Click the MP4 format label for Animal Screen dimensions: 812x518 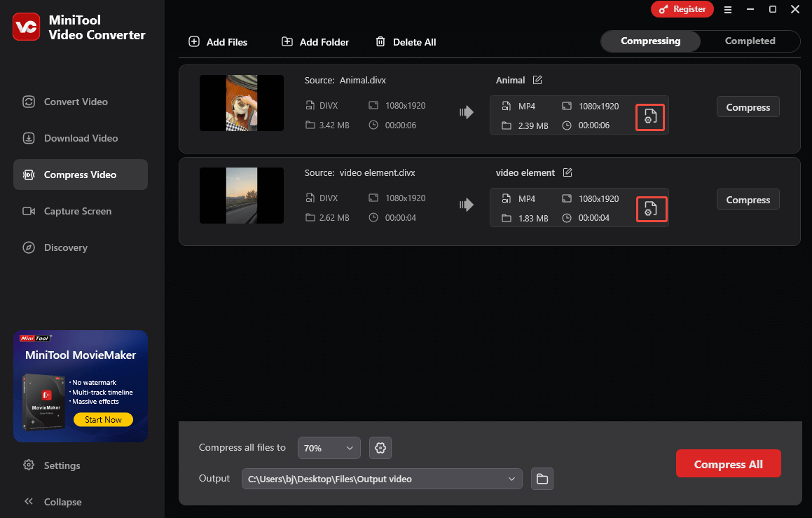point(527,106)
